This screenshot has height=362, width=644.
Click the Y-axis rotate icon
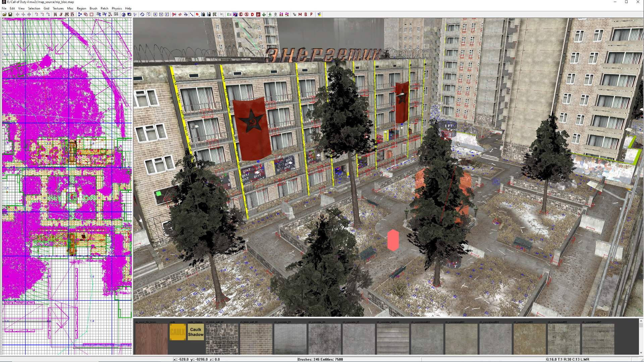42,14
